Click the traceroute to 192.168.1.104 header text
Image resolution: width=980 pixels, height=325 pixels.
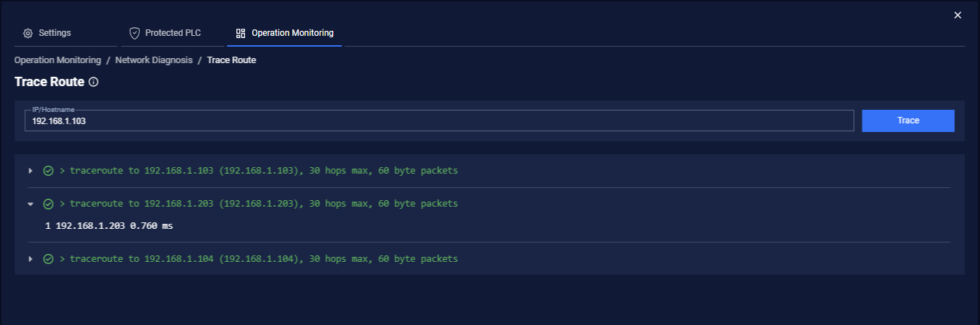pos(259,259)
